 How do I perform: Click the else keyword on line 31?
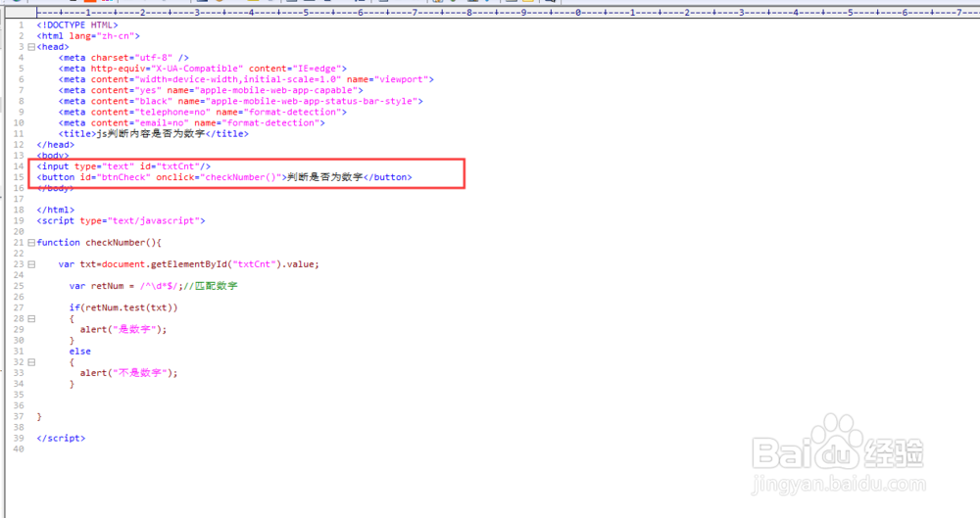point(80,352)
